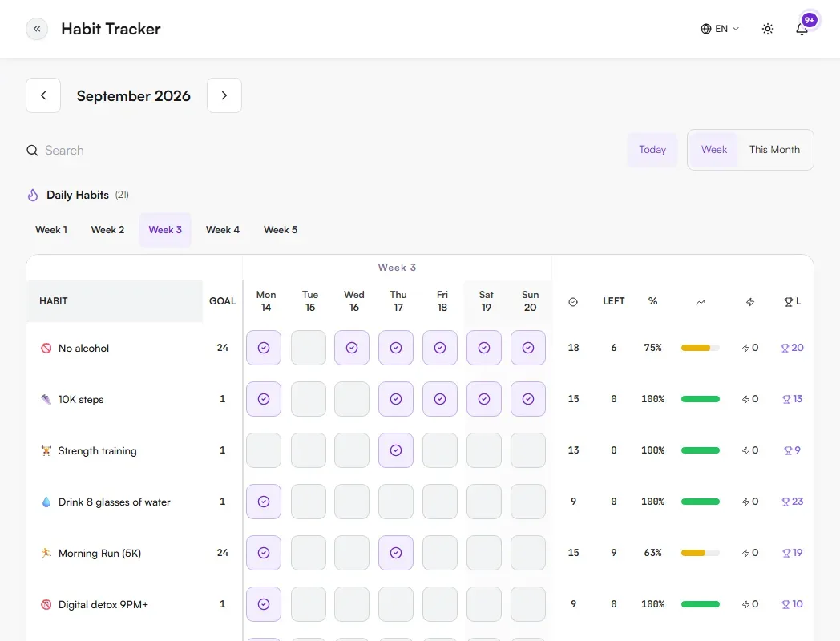This screenshot has width=840, height=641.
Task: Click the HABIT column header
Action: pos(114,301)
